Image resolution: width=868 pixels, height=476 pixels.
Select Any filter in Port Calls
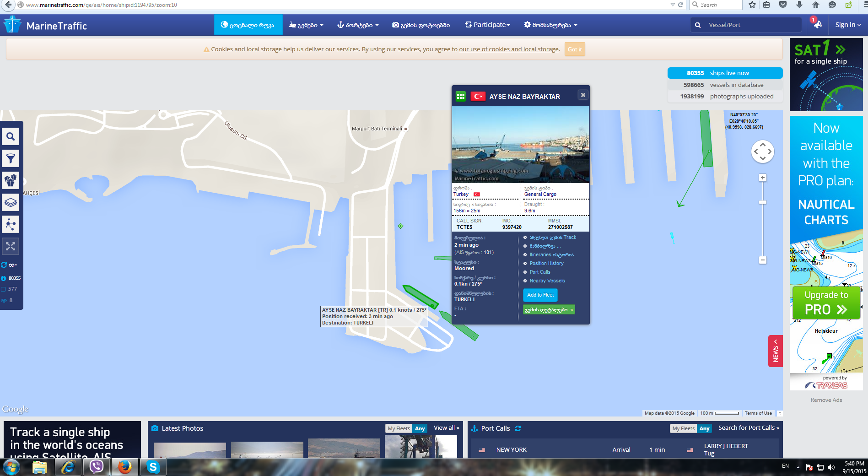[x=705, y=428]
